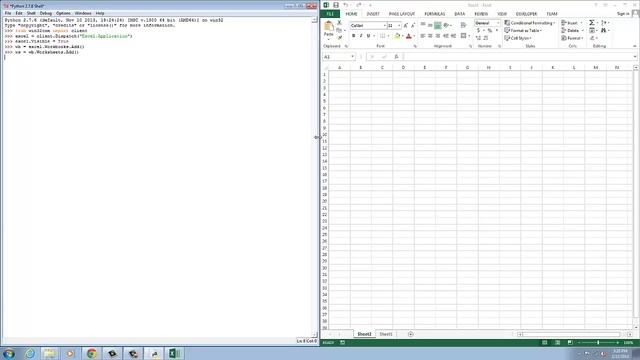Click the Merge & Center icon
The image size is (640, 360).
click(x=464, y=36)
